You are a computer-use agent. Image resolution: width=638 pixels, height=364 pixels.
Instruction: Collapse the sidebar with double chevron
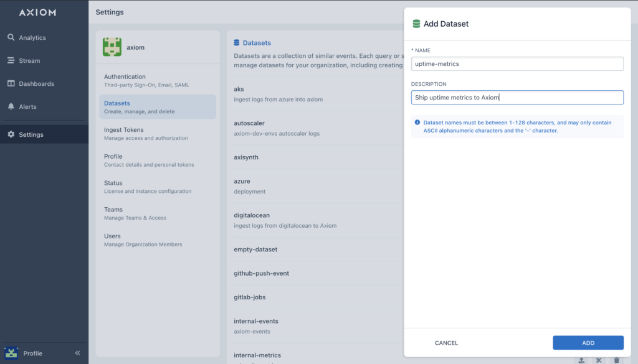click(x=78, y=353)
